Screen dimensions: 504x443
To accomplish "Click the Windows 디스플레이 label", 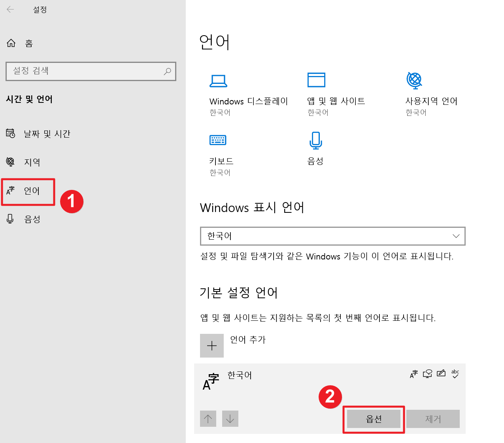I will pos(249,101).
